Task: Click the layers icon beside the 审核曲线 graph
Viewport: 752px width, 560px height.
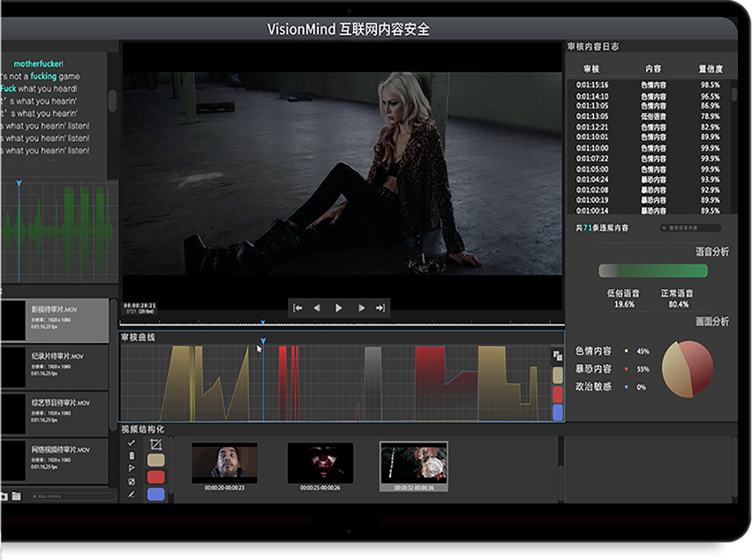Action: coord(557,356)
